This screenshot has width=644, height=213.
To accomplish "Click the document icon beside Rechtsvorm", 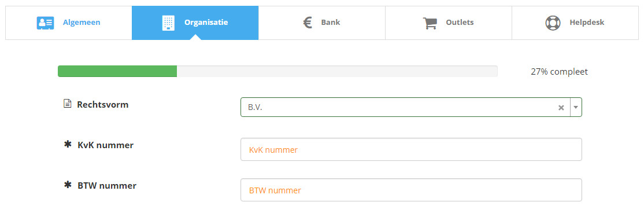I will coord(68,104).
